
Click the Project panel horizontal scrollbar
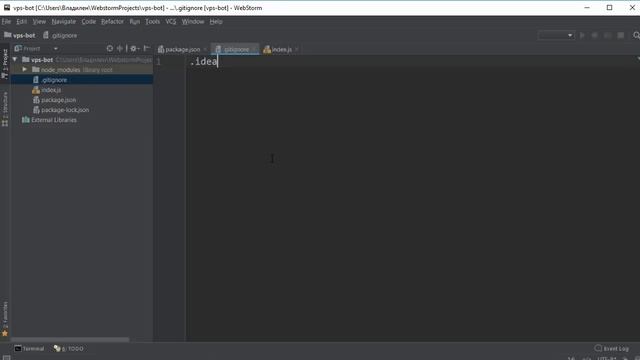70,340
